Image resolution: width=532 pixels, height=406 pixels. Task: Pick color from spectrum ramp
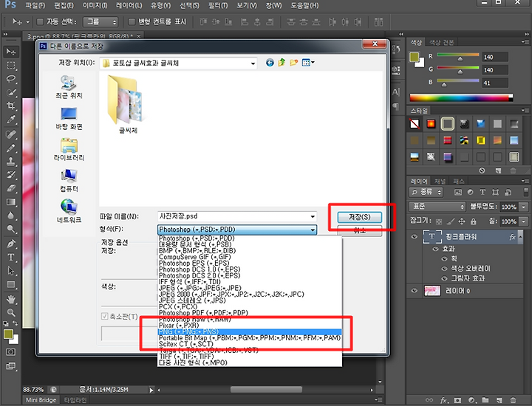(461, 98)
